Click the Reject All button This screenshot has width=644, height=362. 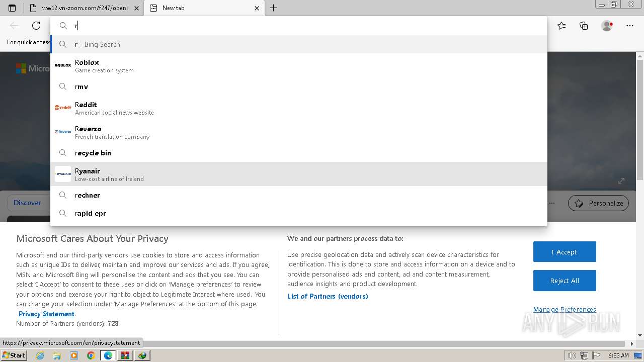pos(565,281)
